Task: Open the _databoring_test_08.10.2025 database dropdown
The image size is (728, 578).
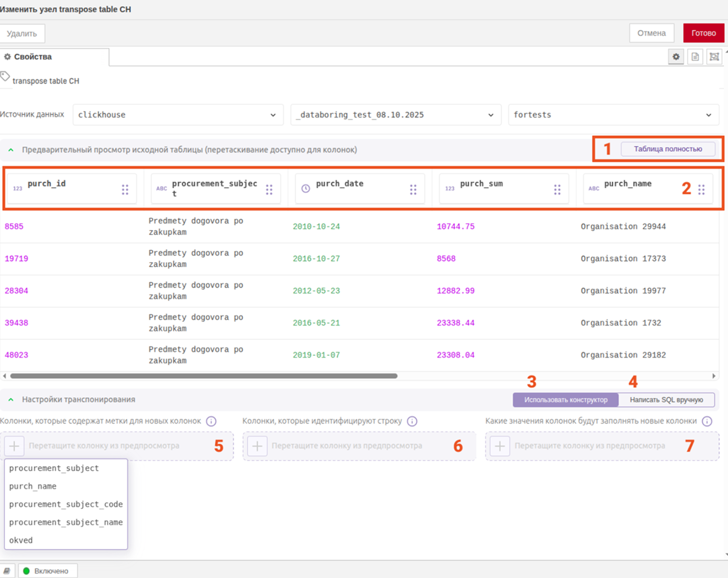Action: click(x=394, y=115)
